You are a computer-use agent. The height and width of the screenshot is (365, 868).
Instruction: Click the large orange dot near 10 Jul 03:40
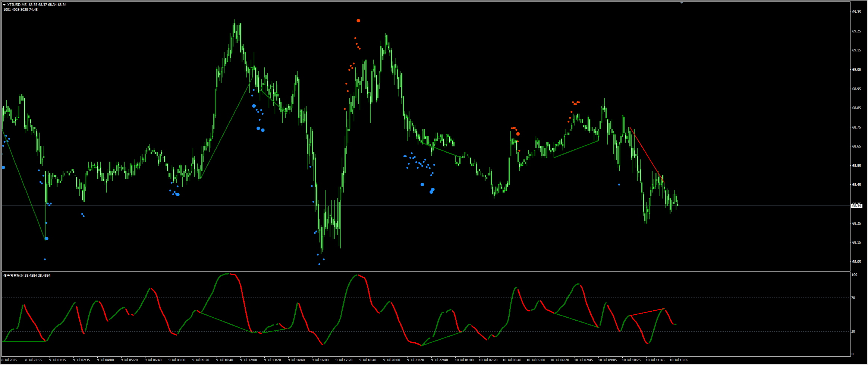[x=518, y=134]
